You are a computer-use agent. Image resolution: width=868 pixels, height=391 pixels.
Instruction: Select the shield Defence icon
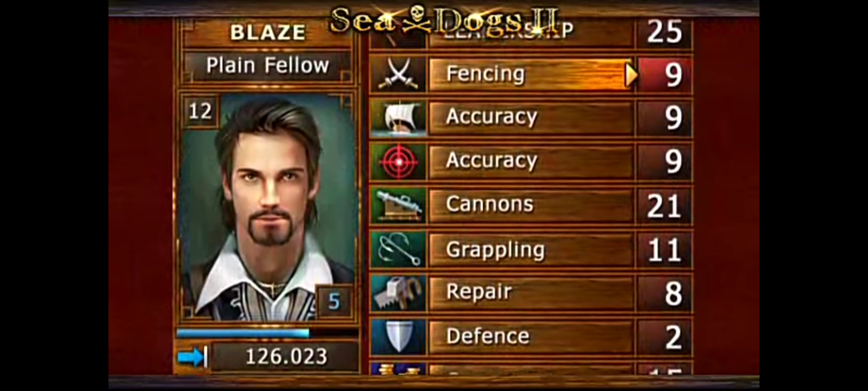pos(399,337)
